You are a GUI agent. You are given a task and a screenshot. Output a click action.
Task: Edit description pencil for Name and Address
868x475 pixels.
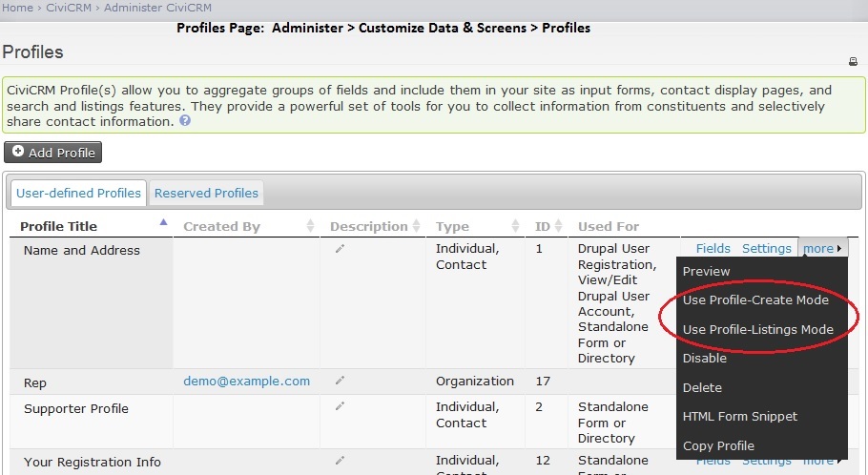(x=340, y=249)
